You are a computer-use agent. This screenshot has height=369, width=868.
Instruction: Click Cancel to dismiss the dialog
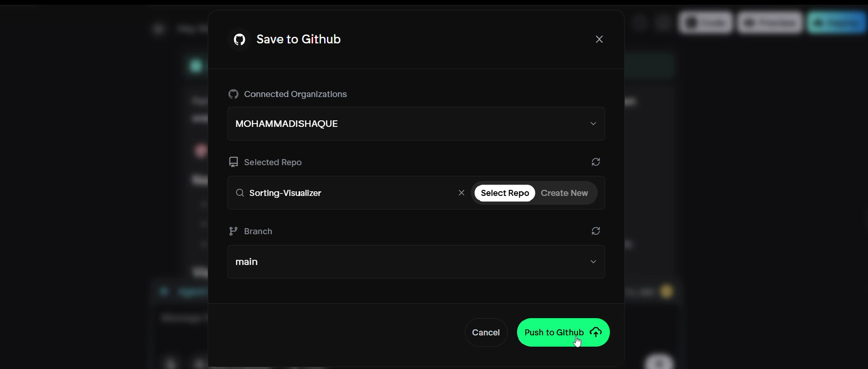[x=486, y=333]
